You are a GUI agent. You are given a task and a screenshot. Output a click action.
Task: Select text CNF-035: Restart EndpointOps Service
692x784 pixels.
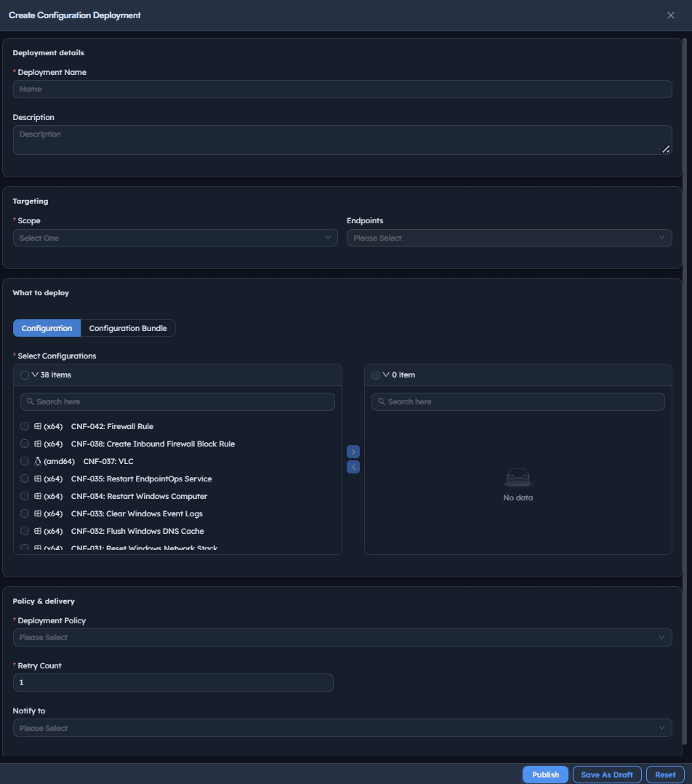[142, 479]
